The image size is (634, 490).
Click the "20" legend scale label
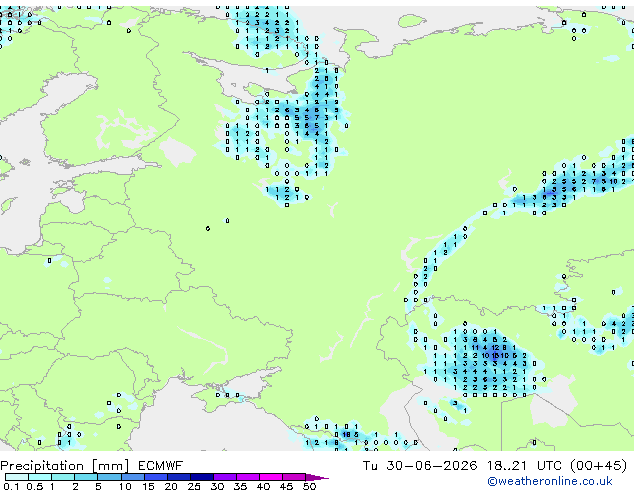[171, 486]
